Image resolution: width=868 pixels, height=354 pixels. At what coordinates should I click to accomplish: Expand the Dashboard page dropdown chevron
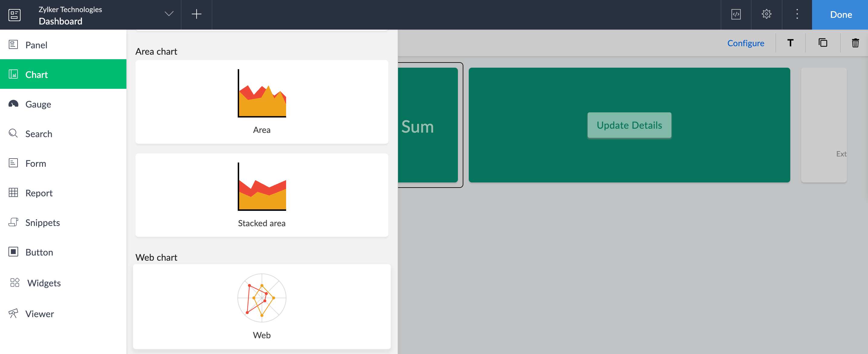[x=169, y=14]
